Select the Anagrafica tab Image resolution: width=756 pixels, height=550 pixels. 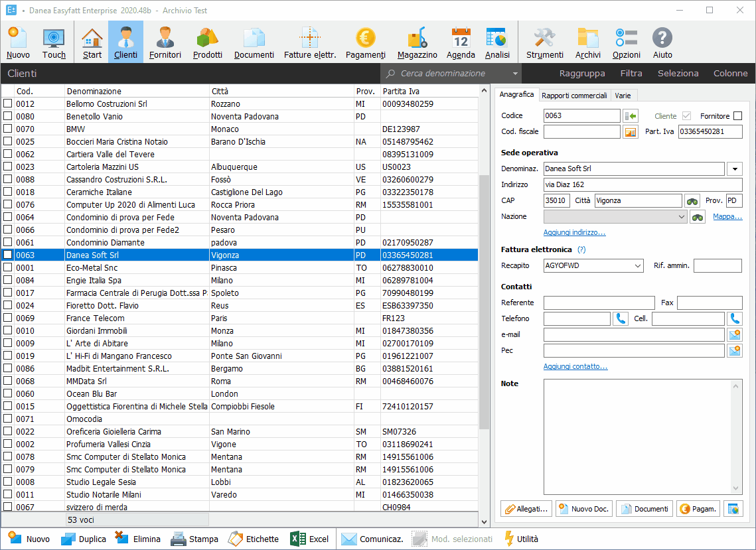pos(516,94)
